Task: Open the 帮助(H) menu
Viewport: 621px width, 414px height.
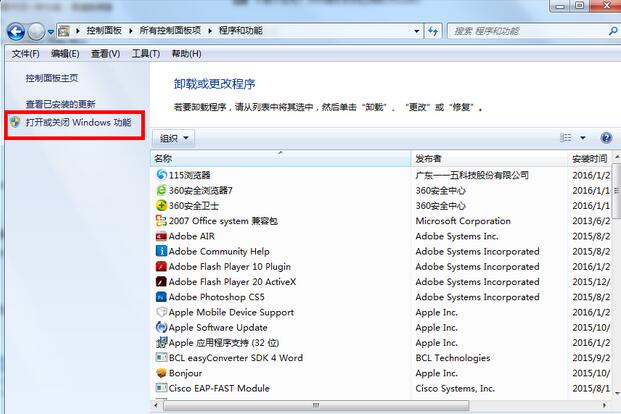Action: (186, 53)
